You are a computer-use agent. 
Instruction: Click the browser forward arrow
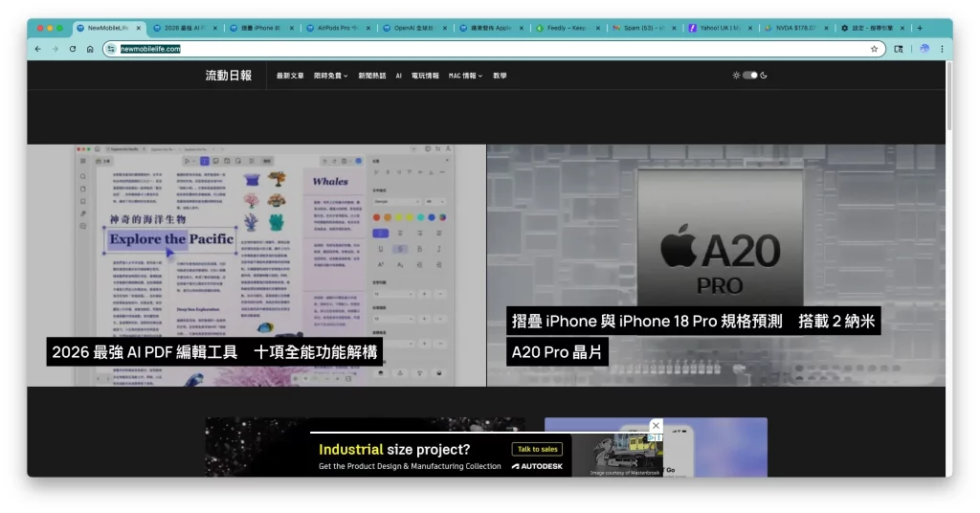[x=55, y=49]
